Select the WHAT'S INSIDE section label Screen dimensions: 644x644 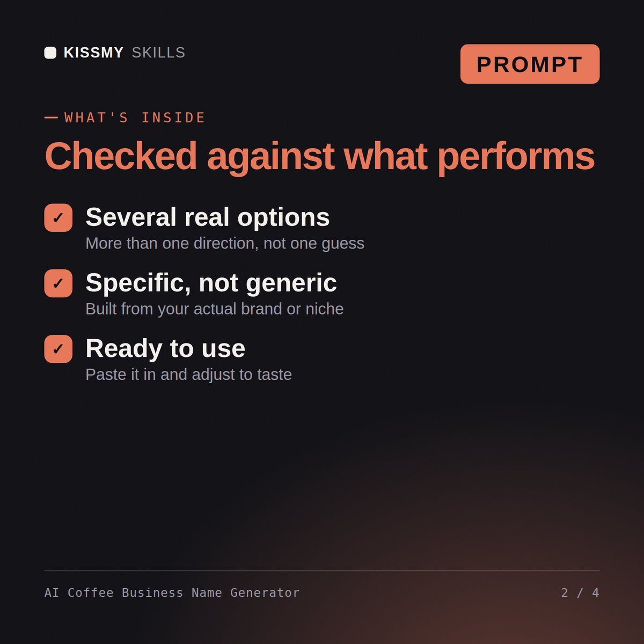[135, 118]
